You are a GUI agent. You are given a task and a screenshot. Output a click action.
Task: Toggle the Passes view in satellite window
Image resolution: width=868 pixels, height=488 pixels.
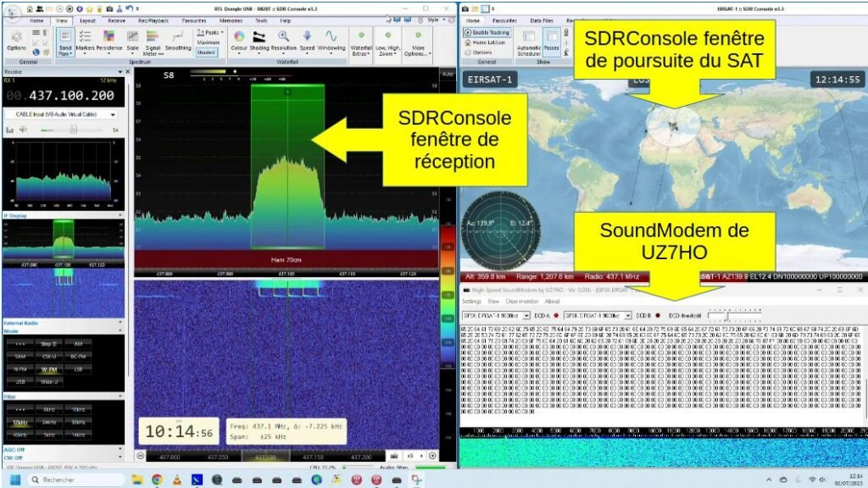551,43
